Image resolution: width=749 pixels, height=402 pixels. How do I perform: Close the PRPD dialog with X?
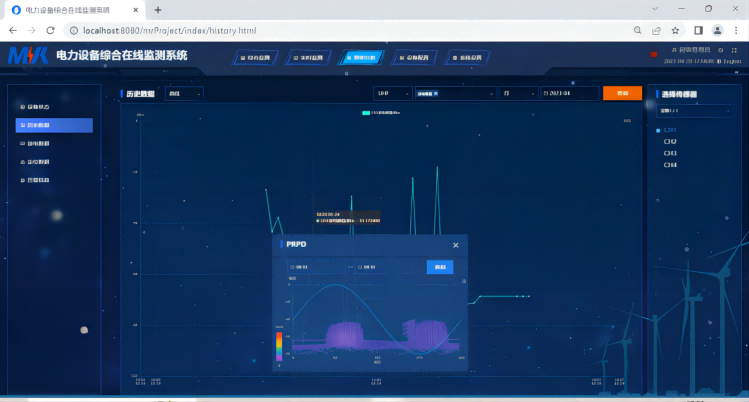455,244
